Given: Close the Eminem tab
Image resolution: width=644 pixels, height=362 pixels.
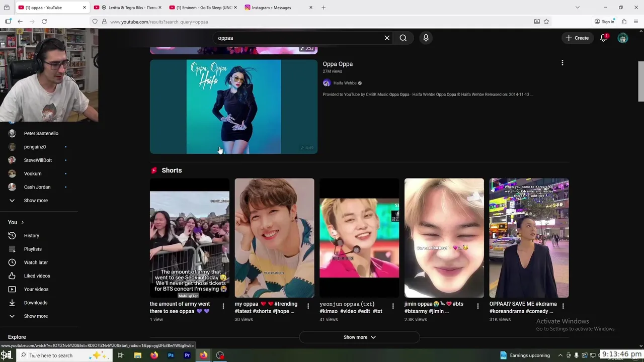Looking at the screenshot, I should point(235,8).
